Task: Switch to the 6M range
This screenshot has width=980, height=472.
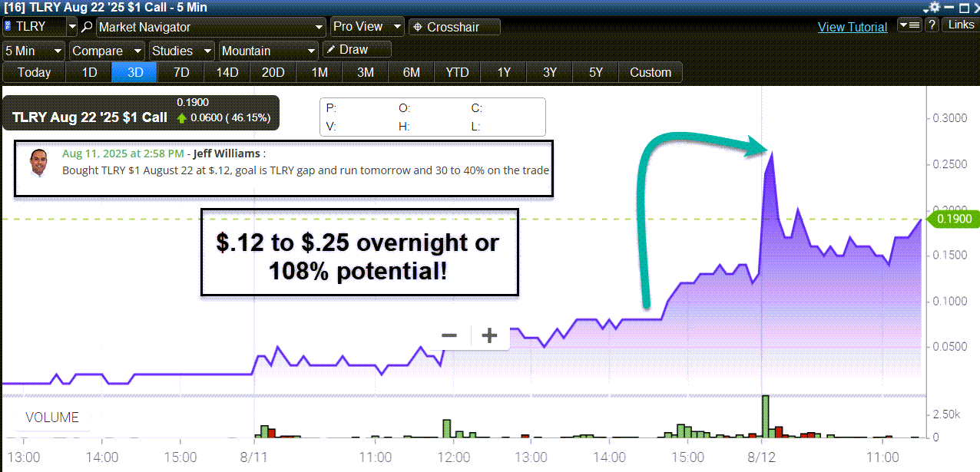Action: tap(412, 72)
